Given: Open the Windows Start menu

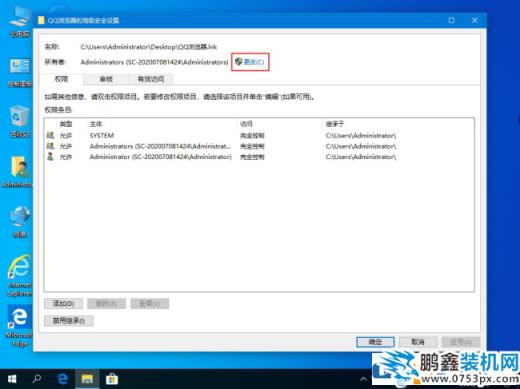Looking at the screenshot, I should pyautogui.click(x=12, y=379).
